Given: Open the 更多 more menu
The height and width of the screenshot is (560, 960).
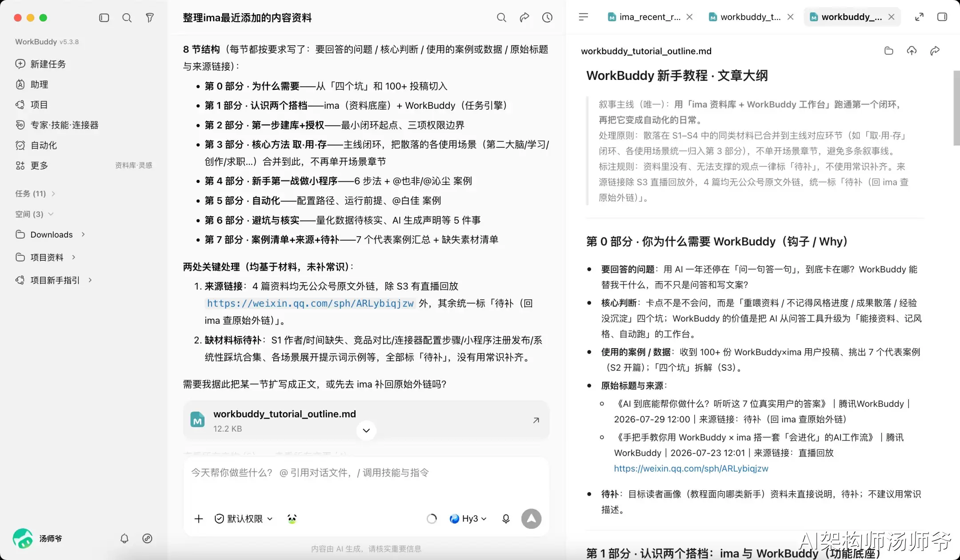Looking at the screenshot, I should (32, 166).
